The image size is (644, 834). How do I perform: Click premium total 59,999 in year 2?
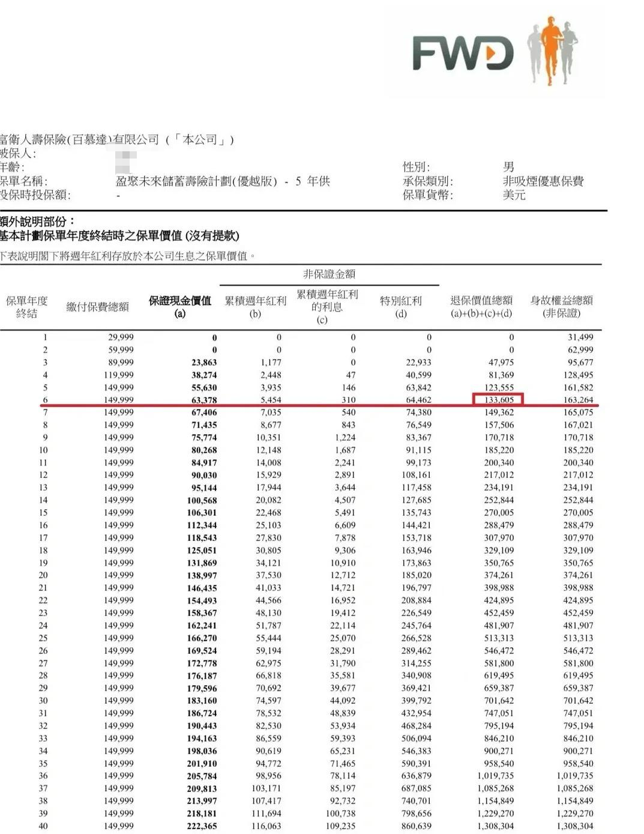pos(121,349)
